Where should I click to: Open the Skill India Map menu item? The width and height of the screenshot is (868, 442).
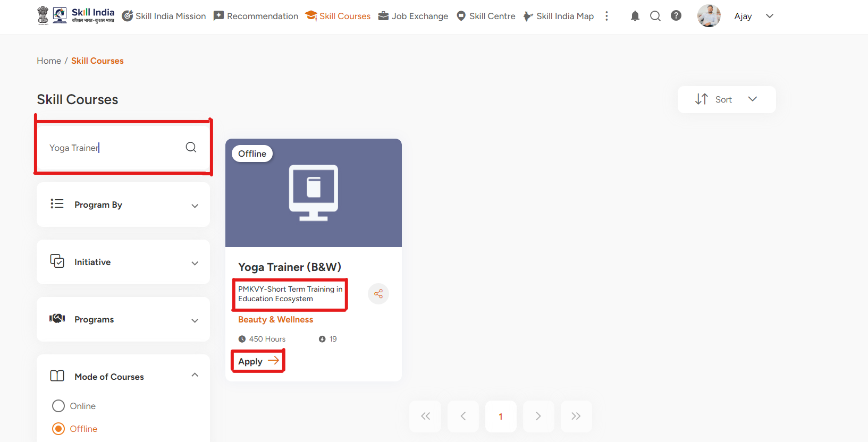pyautogui.click(x=558, y=16)
